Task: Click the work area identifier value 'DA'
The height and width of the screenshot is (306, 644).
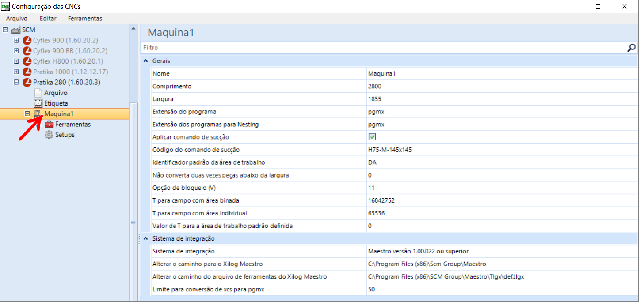Action: [372, 162]
